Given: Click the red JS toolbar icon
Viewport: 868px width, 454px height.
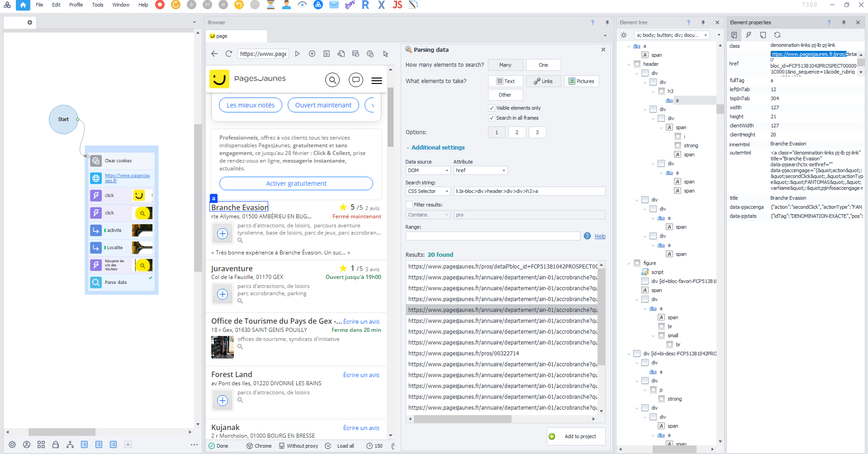Looking at the screenshot, I should tap(397, 5).
